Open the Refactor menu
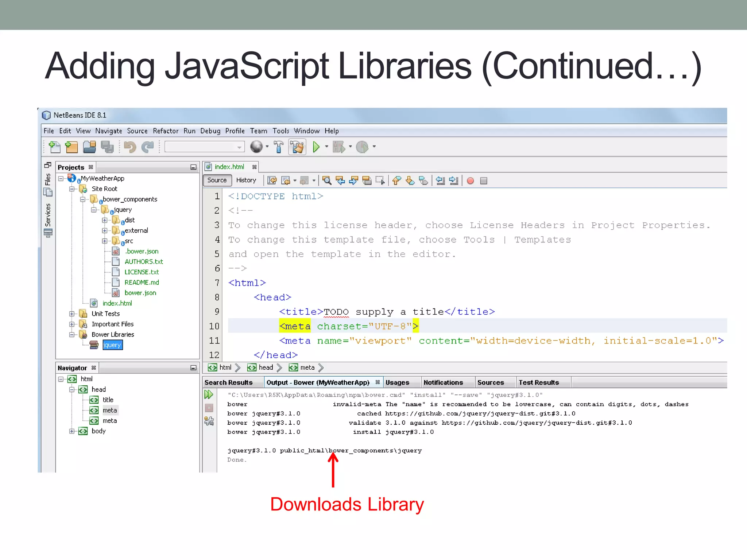 pyautogui.click(x=166, y=131)
